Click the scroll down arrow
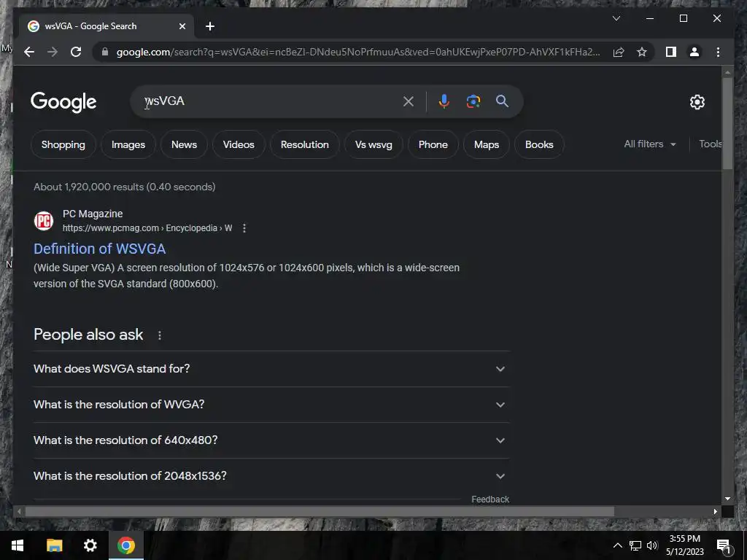Image resolution: width=747 pixels, height=560 pixels. point(727,499)
